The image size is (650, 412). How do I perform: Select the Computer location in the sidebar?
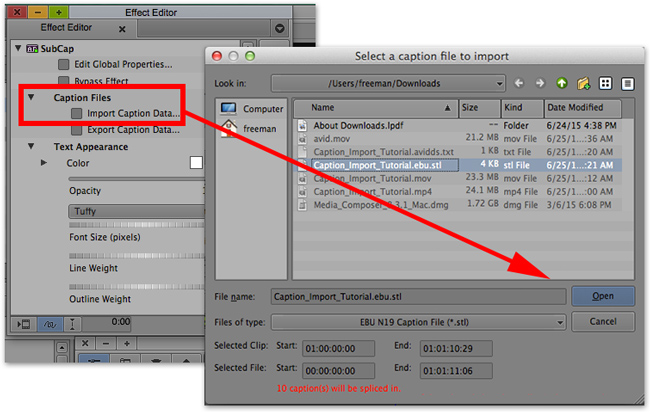252,109
